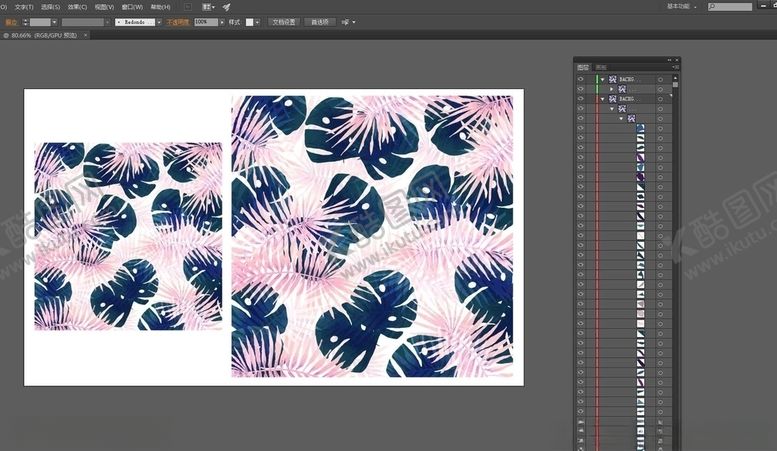Hide the first BACKG layer via eye icon
The width and height of the screenshot is (777, 451).
point(580,79)
